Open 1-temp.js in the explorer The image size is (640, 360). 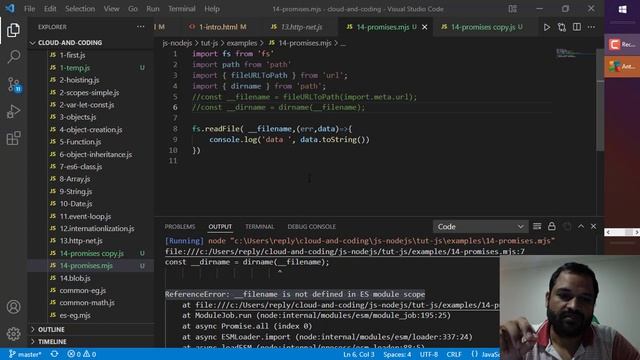pyautogui.click(x=75, y=67)
